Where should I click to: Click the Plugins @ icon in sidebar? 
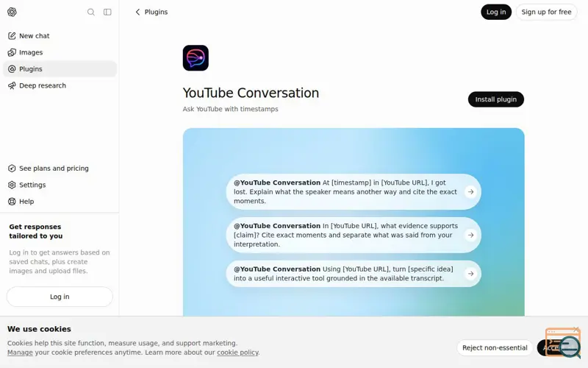tap(12, 68)
